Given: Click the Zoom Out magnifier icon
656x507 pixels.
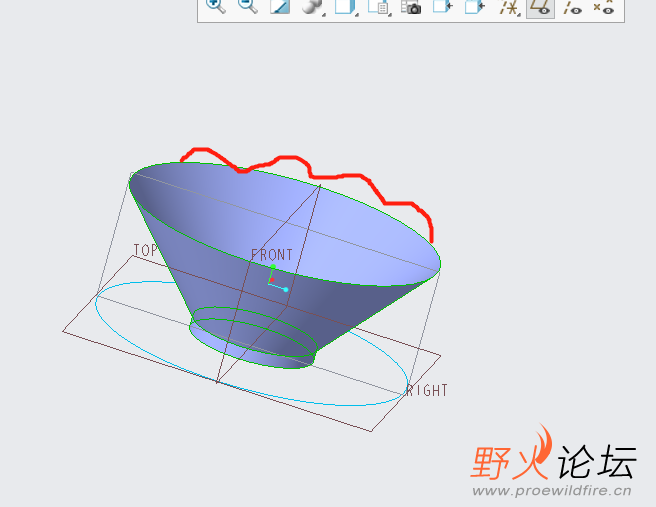Looking at the screenshot, I should [248, 6].
